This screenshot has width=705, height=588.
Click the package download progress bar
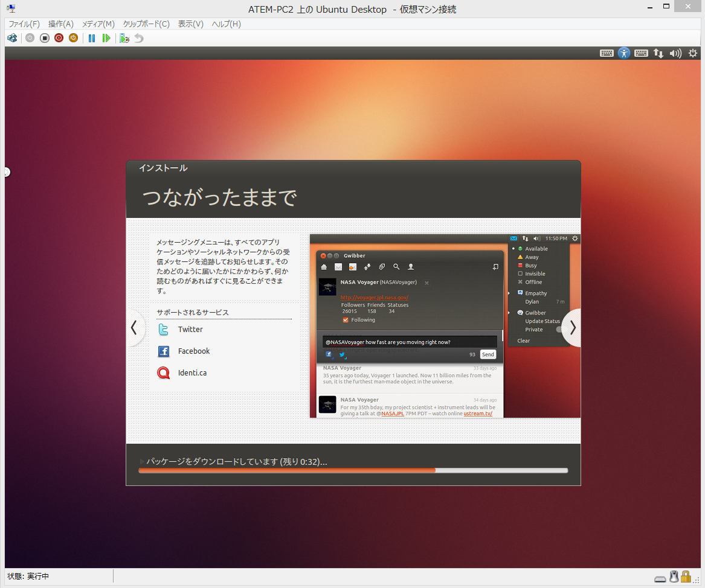click(353, 470)
